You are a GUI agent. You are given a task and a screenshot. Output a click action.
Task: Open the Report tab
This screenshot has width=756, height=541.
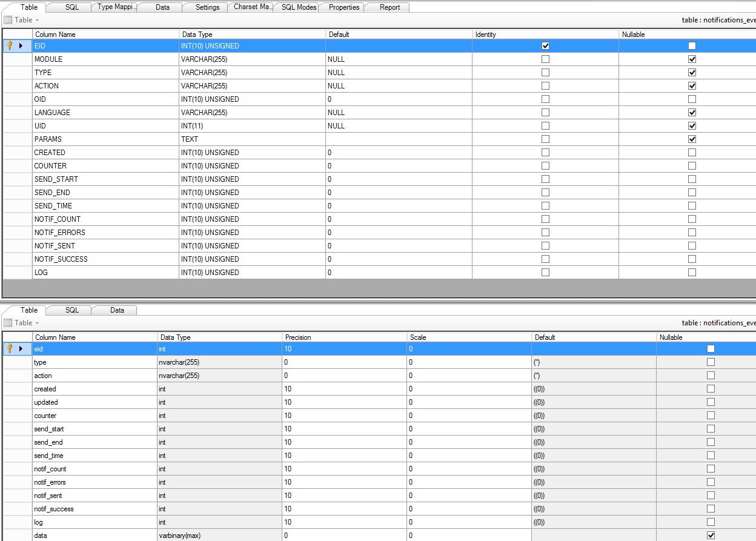tap(390, 7)
